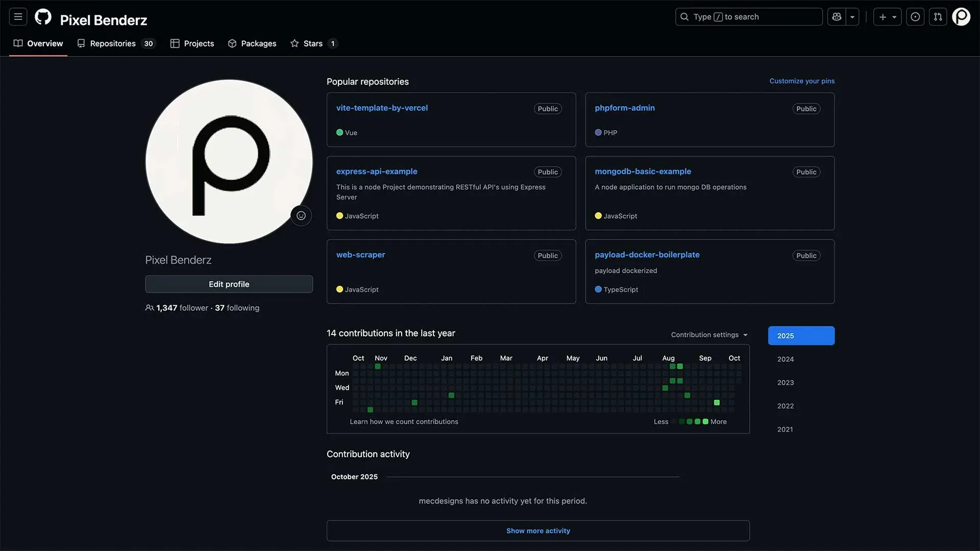
Task: Select 2024 contribution year
Action: tap(785, 359)
